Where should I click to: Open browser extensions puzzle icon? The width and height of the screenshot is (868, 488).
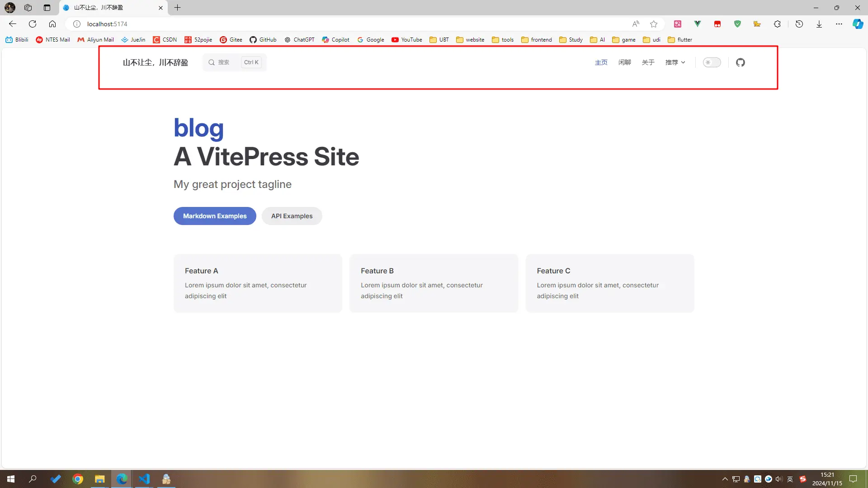coord(777,24)
